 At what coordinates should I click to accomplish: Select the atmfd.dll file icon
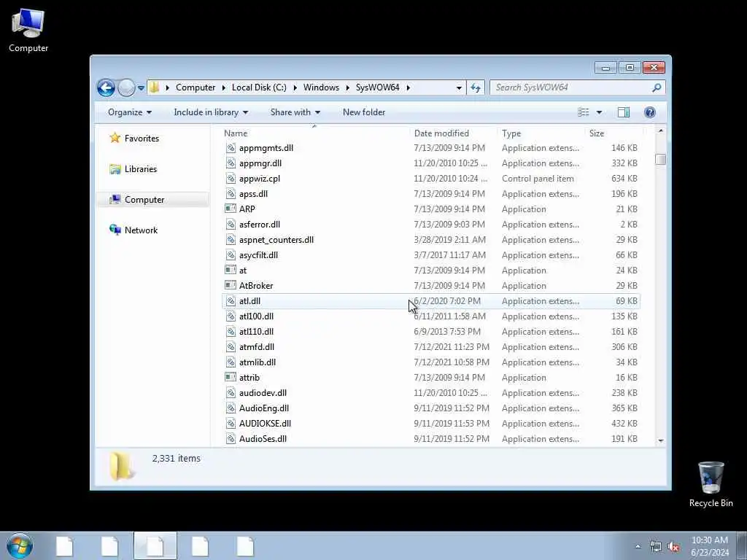pyautogui.click(x=231, y=346)
